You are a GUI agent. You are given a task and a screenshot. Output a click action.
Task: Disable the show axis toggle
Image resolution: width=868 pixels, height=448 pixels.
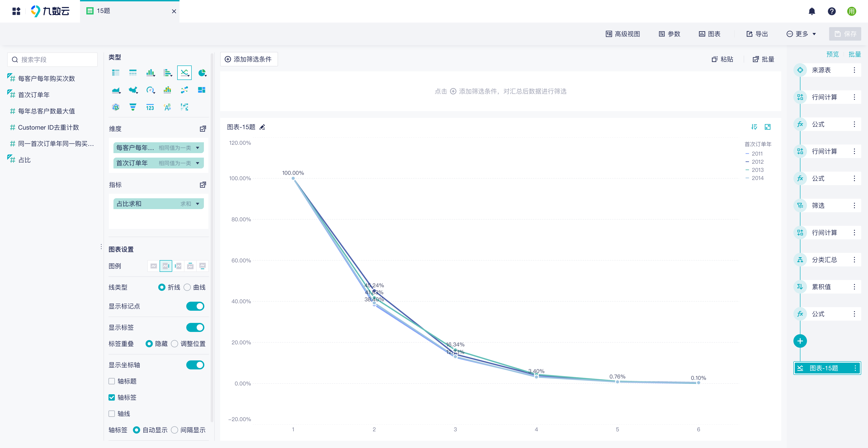click(x=195, y=365)
